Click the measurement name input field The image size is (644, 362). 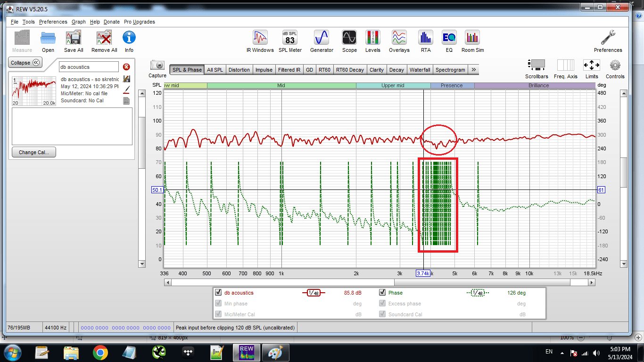click(89, 67)
